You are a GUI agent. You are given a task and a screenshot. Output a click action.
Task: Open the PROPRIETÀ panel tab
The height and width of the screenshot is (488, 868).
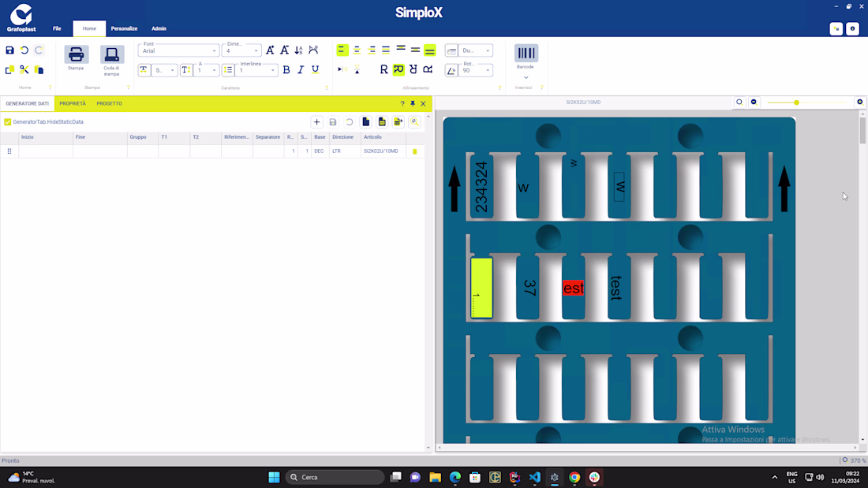(x=73, y=103)
